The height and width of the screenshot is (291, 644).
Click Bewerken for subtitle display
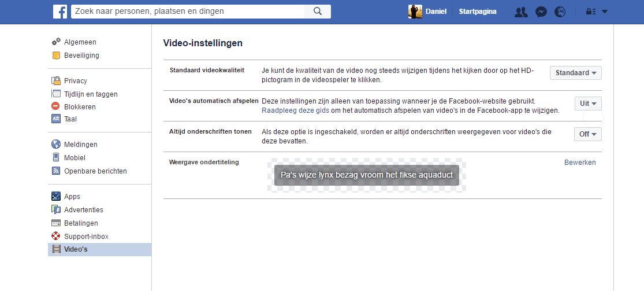[x=579, y=163]
